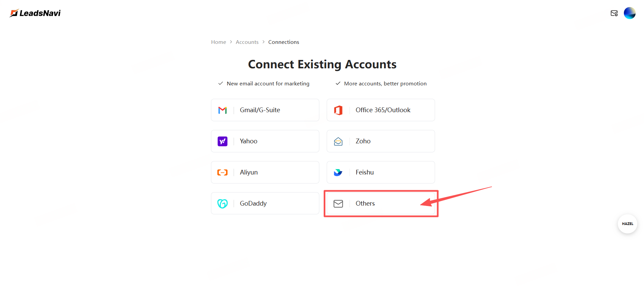644x291 pixels.
Task: Click the orange Aliyun icon
Action: 222,172
